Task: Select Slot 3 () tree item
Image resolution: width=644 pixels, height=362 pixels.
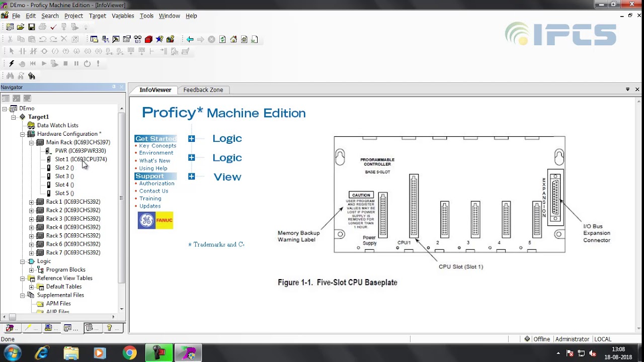Action: pyautogui.click(x=64, y=176)
